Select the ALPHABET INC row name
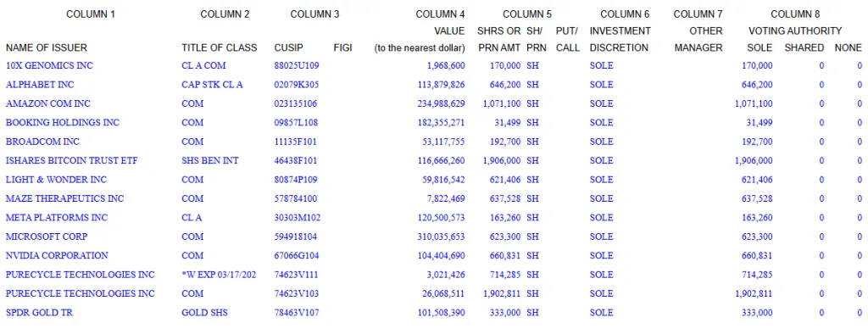 point(40,85)
